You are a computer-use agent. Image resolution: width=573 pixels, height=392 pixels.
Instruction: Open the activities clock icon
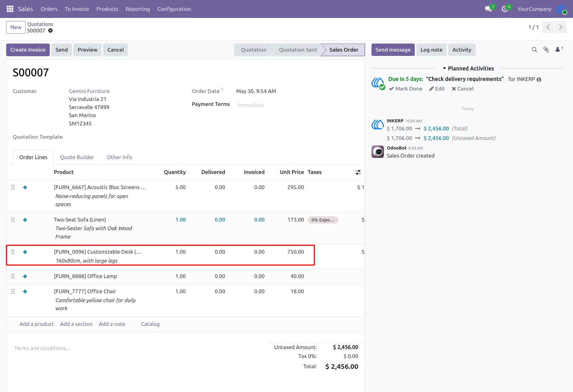pyautogui.click(x=505, y=9)
